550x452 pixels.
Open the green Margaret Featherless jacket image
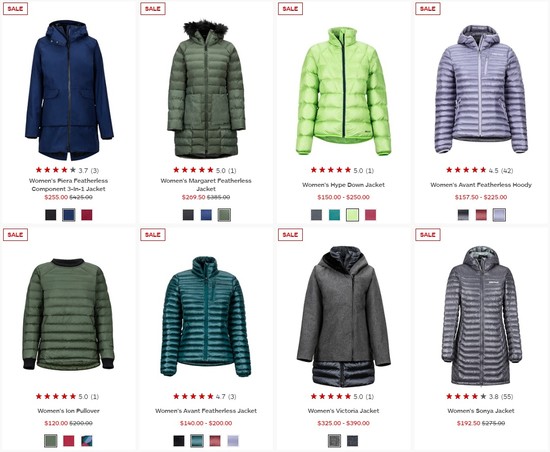coord(206,89)
